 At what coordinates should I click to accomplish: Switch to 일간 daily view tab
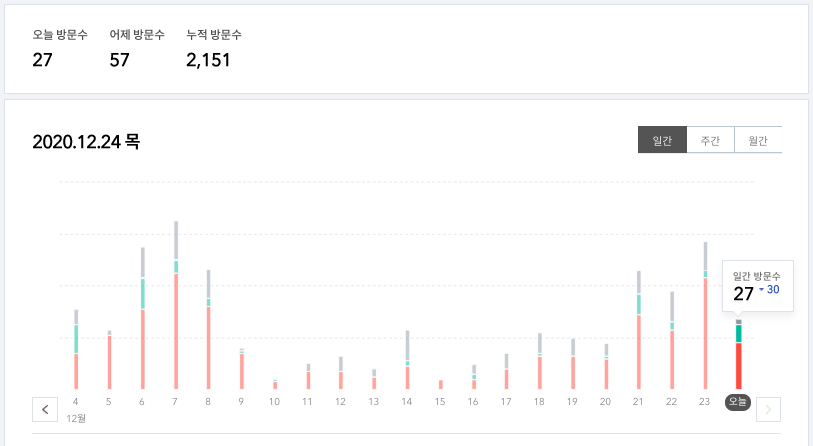662,140
